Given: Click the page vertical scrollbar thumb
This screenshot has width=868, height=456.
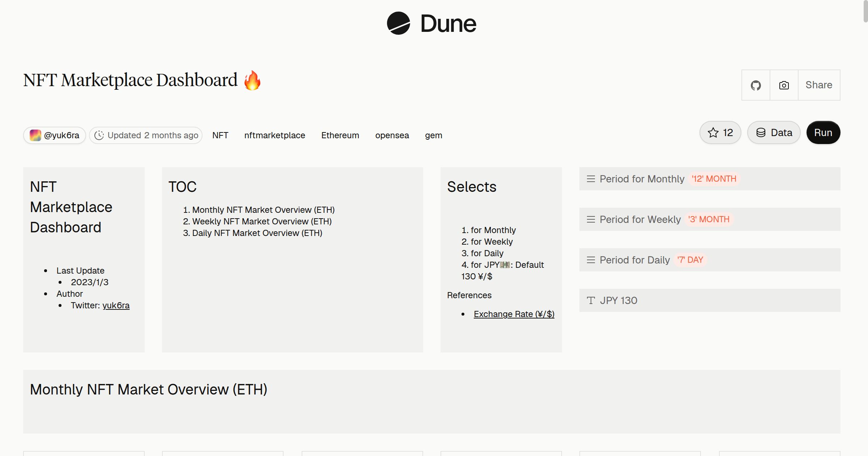Looking at the screenshot, I should click(865, 12).
